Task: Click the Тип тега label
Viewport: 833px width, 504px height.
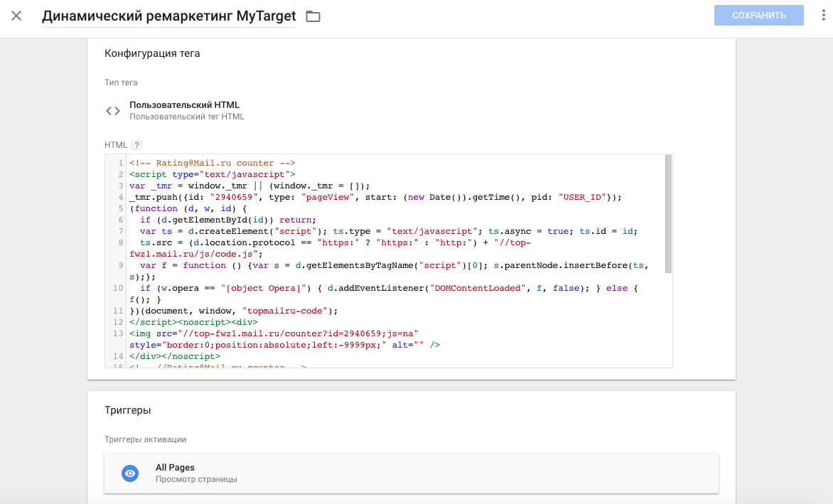Action: 121,82
